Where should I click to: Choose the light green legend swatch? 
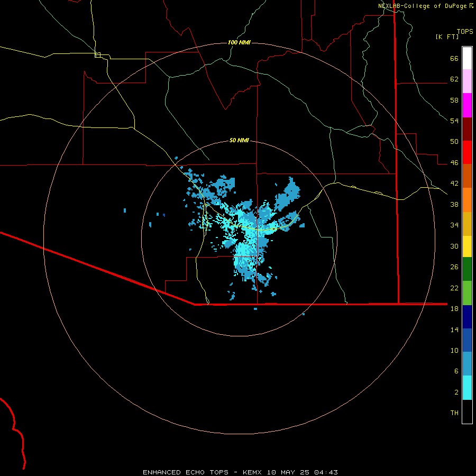pos(467,293)
